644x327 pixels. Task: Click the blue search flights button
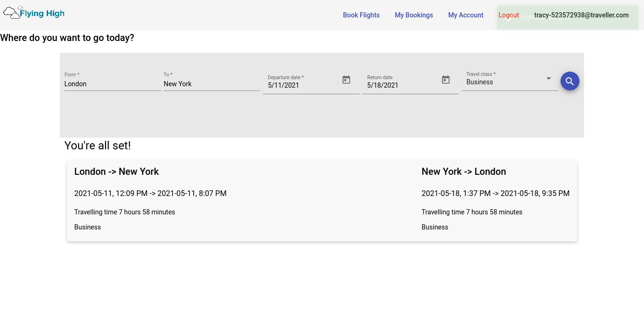click(x=570, y=81)
